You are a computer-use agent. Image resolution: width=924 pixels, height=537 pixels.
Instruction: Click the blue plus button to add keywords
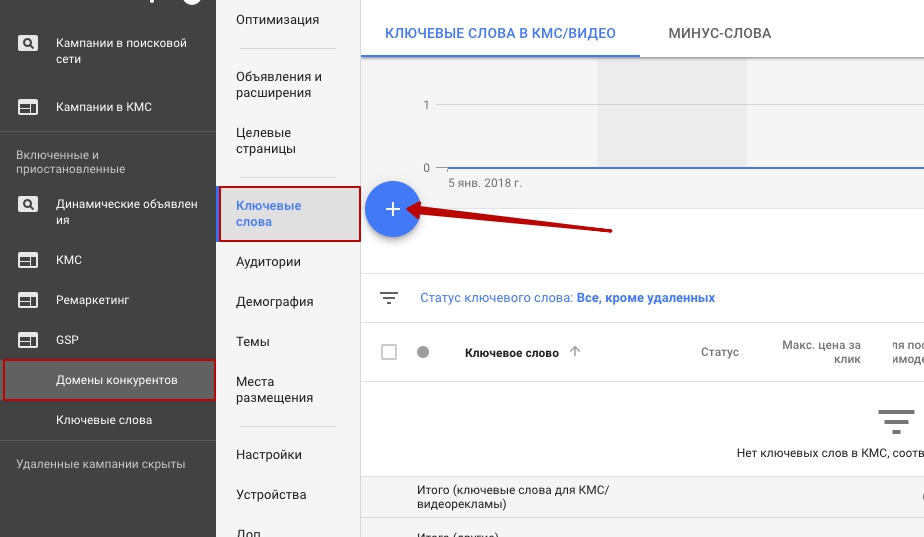pyautogui.click(x=392, y=209)
